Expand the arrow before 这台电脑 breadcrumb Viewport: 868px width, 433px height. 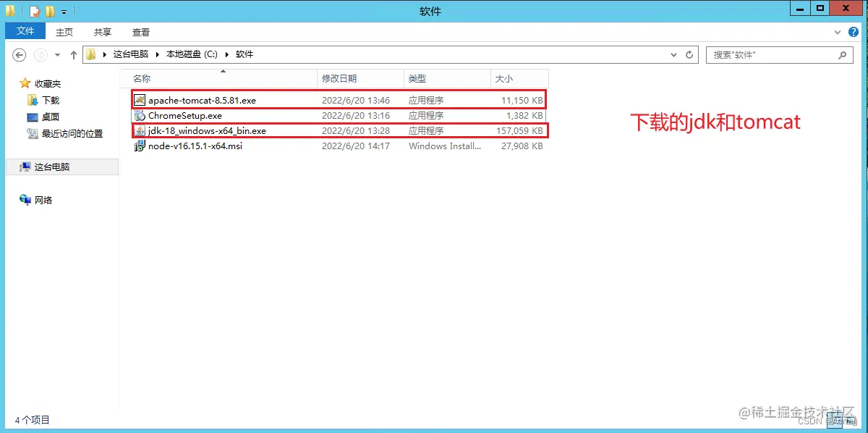point(105,54)
